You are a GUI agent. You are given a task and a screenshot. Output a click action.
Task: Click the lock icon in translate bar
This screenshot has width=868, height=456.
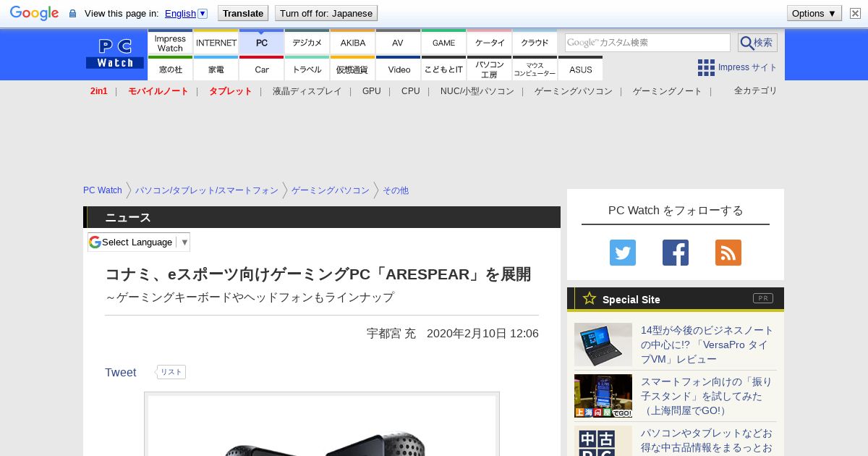click(x=72, y=14)
